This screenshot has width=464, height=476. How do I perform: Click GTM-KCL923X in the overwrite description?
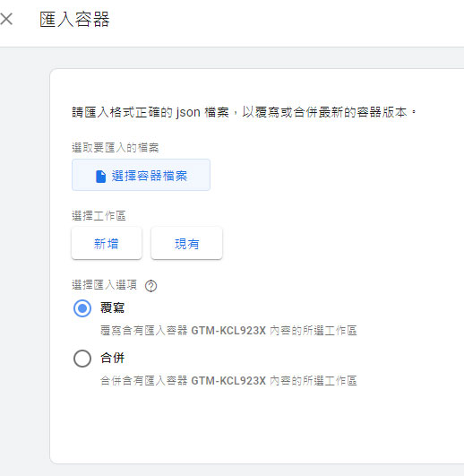[228, 331]
